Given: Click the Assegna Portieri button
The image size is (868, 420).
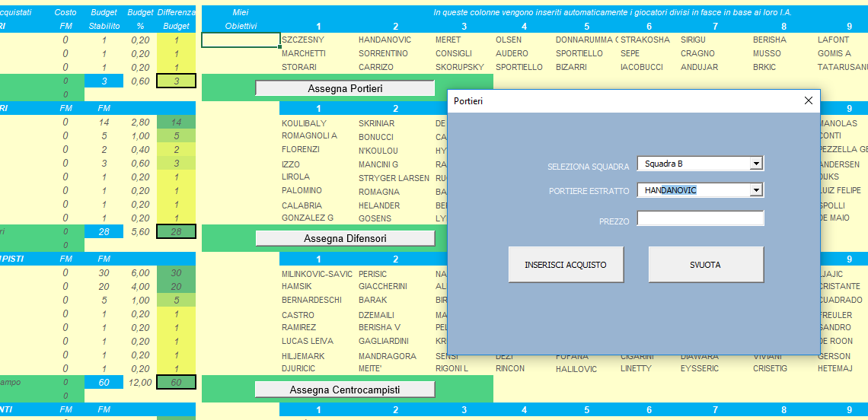Looking at the screenshot, I should click(x=345, y=88).
